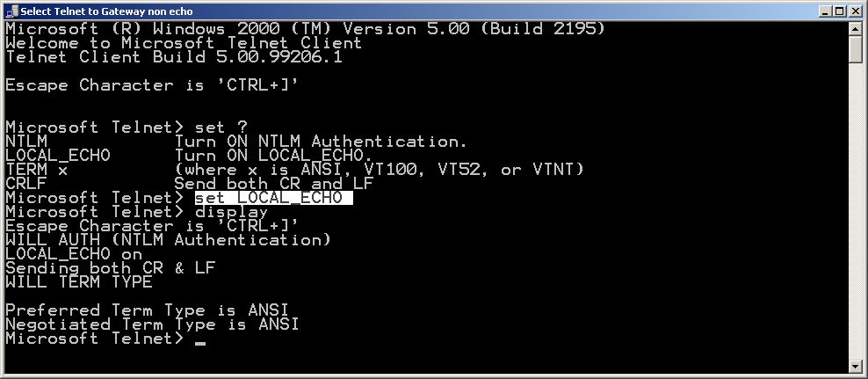This screenshot has height=379, width=868.
Task: Click the vertical scrollbar thumb
Action: pyautogui.click(x=856, y=48)
